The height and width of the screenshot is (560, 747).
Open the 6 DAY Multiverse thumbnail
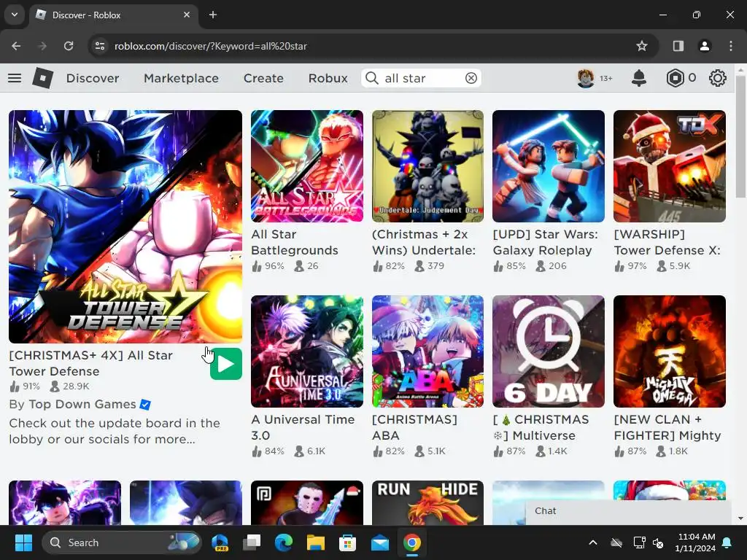point(549,351)
